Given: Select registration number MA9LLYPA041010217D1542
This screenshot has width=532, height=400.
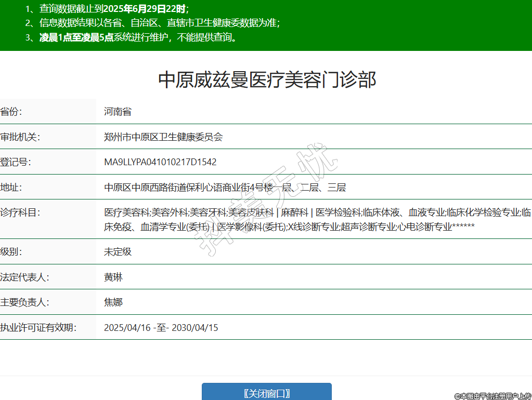Looking at the screenshot, I should 160,162.
